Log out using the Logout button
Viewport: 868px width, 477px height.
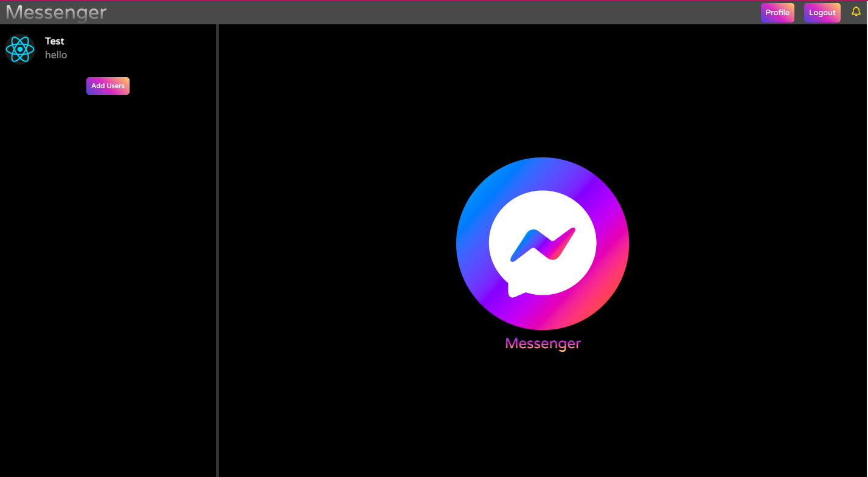pos(822,13)
